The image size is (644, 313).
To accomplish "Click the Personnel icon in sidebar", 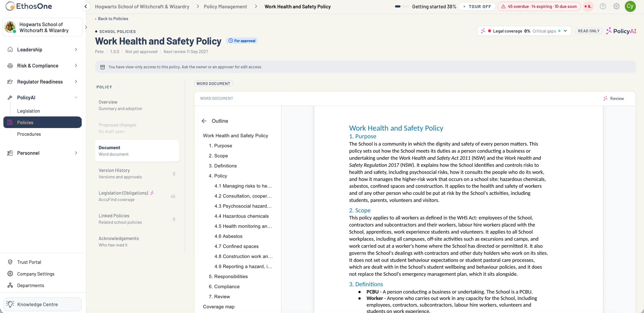I will (x=10, y=153).
